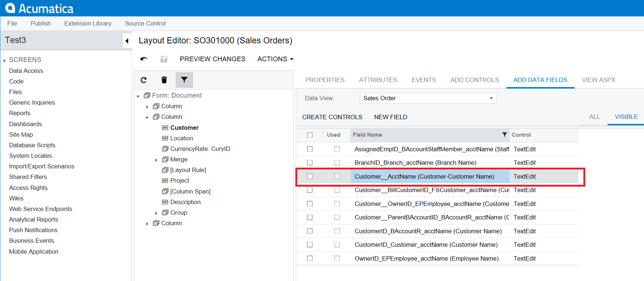Viewport: 644px width, 281px height.
Task: Switch to the PROPERTIES tab
Action: (x=325, y=80)
